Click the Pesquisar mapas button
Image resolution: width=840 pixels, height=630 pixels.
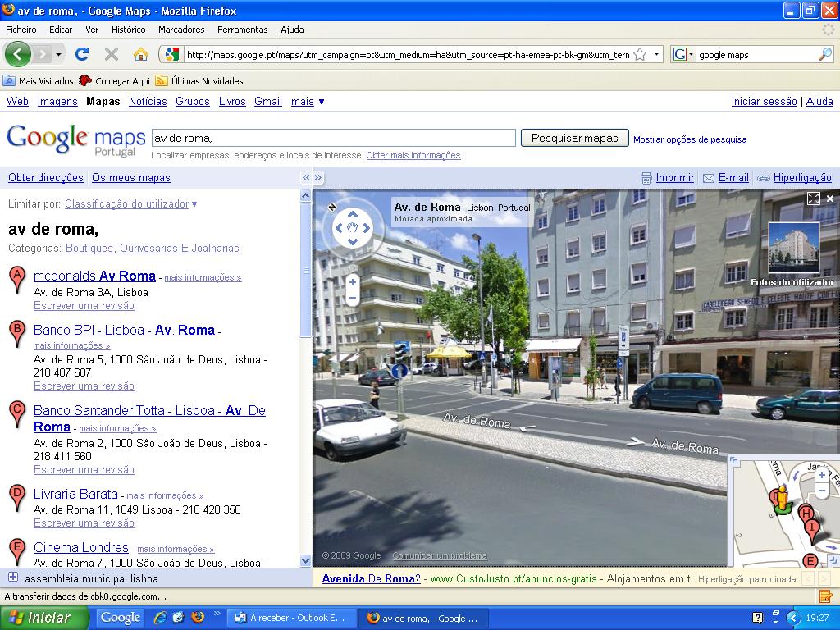(x=575, y=138)
